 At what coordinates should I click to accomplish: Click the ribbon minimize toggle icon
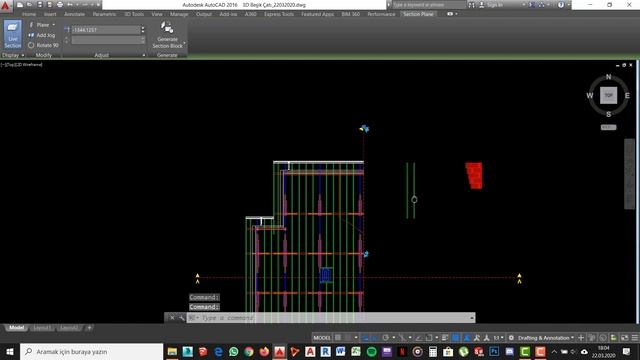point(450,14)
